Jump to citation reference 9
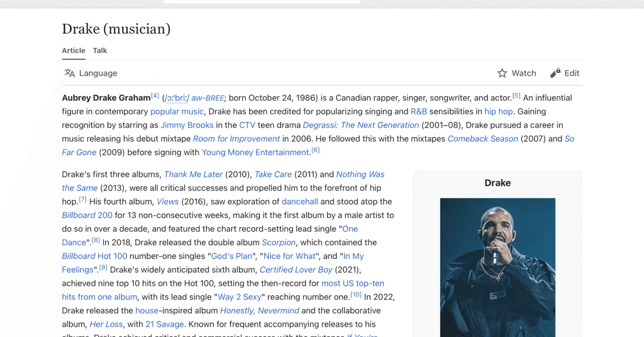Viewport: 644px width, 337px height. click(x=103, y=267)
